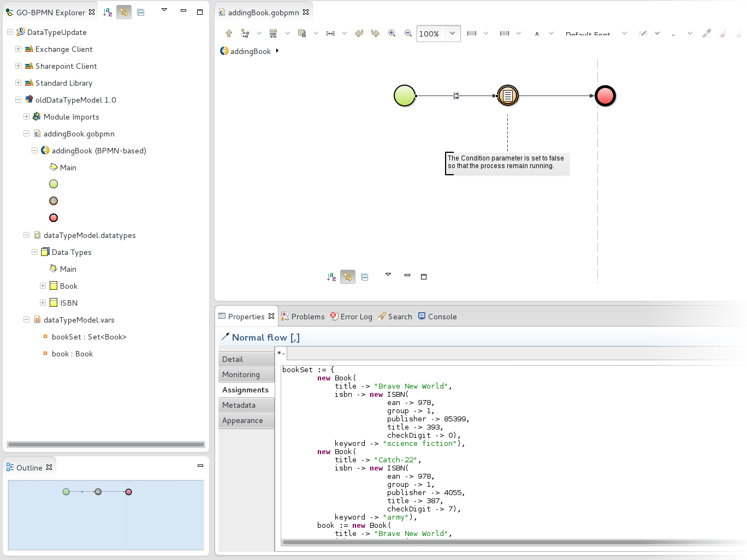Click the font color A icon
Screen dimensions: 747x560
[537, 33]
